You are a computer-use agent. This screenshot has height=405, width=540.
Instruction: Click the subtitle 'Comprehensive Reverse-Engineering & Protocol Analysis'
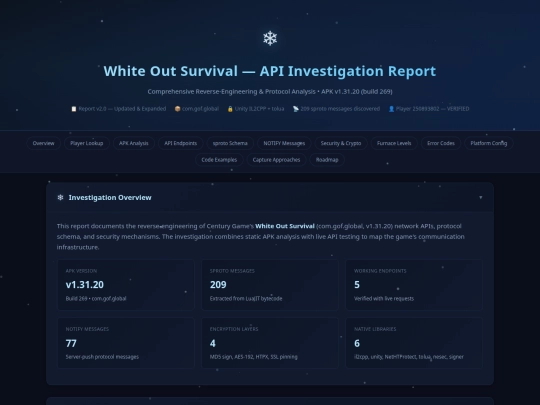pyautogui.click(x=231, y=92)
